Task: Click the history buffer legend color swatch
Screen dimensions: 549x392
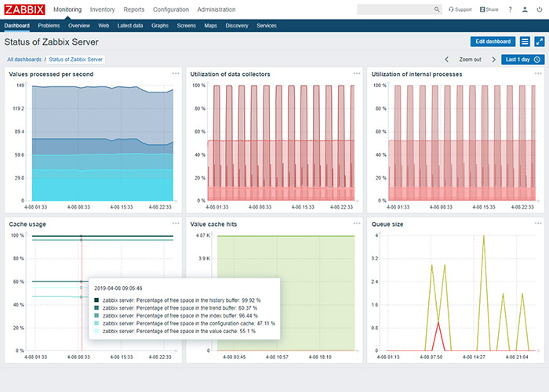Action: tap(96, 300)
